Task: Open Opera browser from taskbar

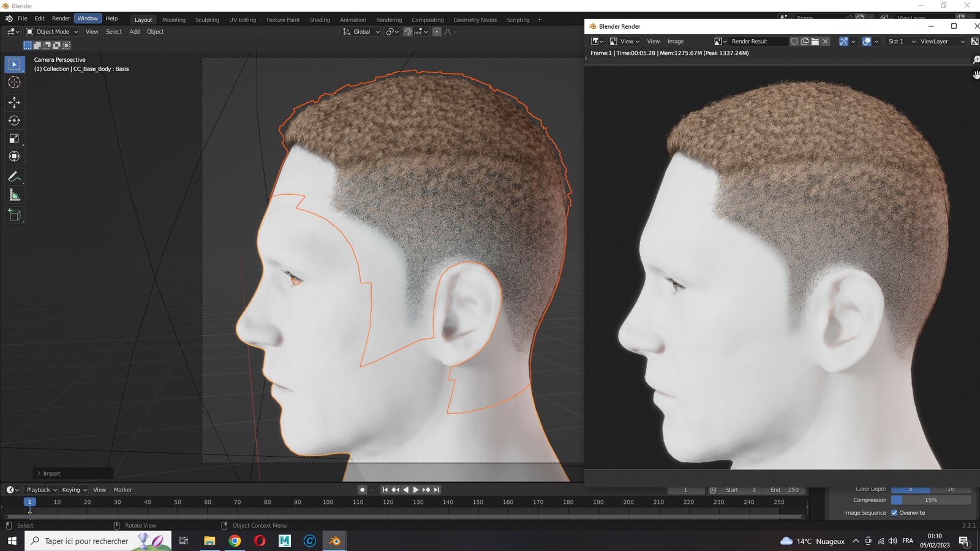Action: click(260, 541)
